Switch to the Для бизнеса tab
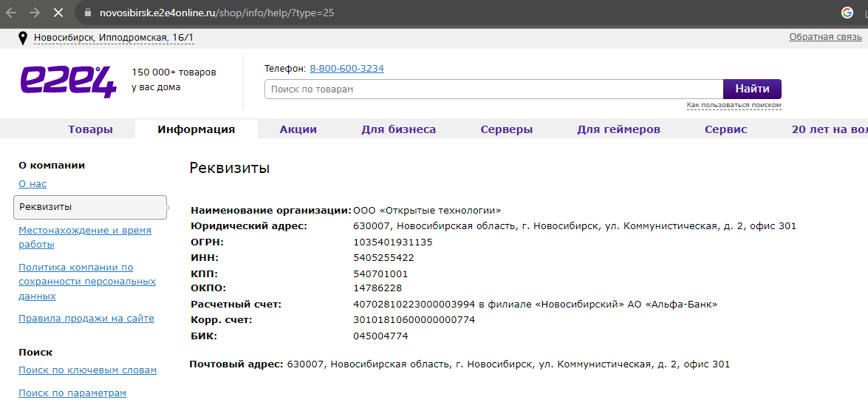This screenshot has width=868, height=411. point(398,129)
